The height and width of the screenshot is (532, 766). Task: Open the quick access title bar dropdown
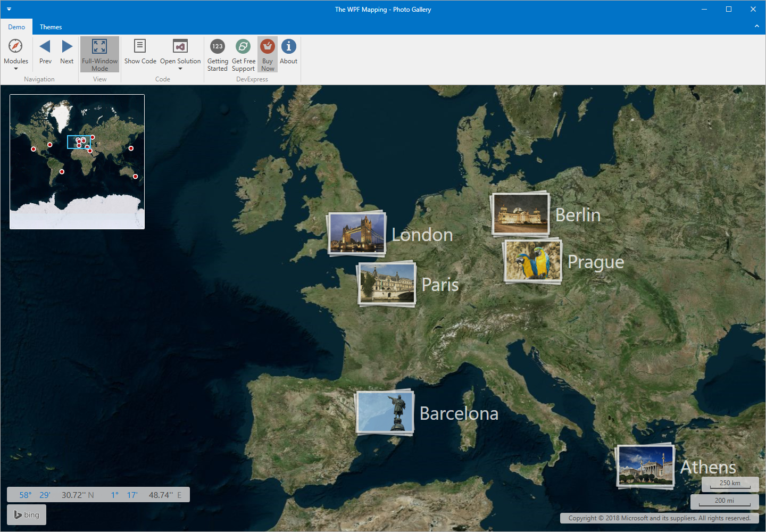click(9, 9)
